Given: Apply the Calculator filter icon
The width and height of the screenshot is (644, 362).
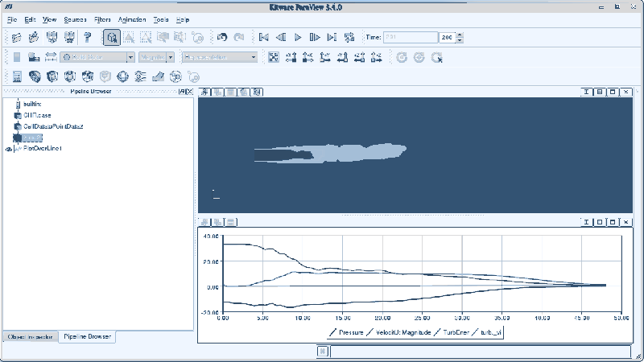Looking at the screenshot, I should click(17, 76).
